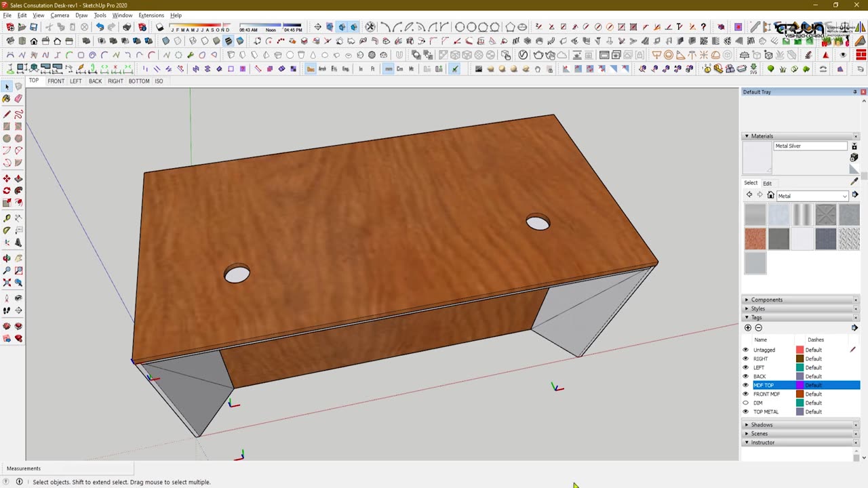Switch to BACK view
868x488 pixels.
(96, 81)
